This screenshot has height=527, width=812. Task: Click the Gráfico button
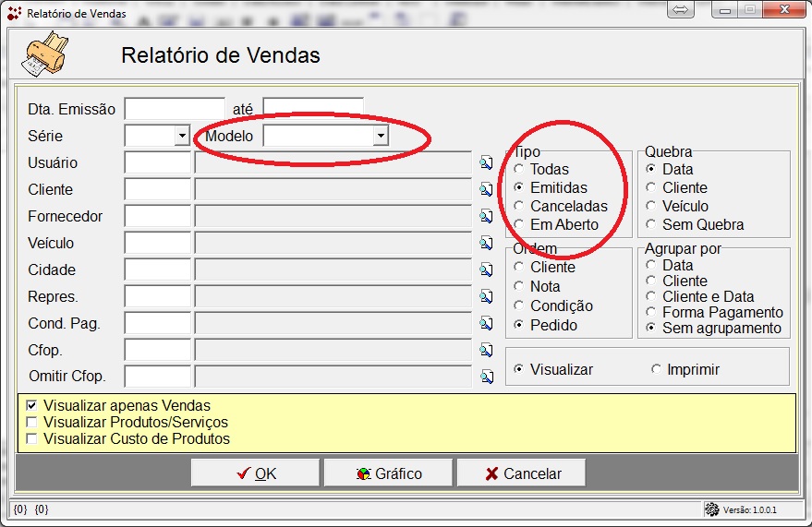tap(389, 473)
